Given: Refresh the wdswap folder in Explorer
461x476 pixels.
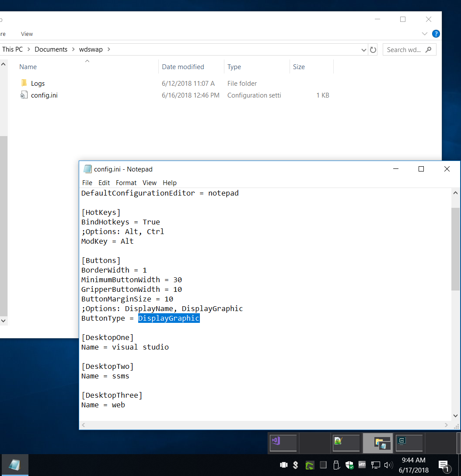Looking at the screenshot, I should coord(373,49).
